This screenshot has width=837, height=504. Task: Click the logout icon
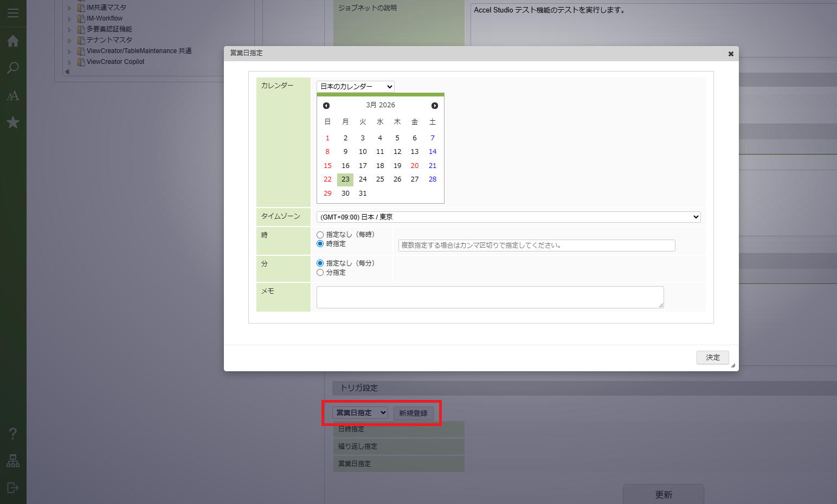13,488
